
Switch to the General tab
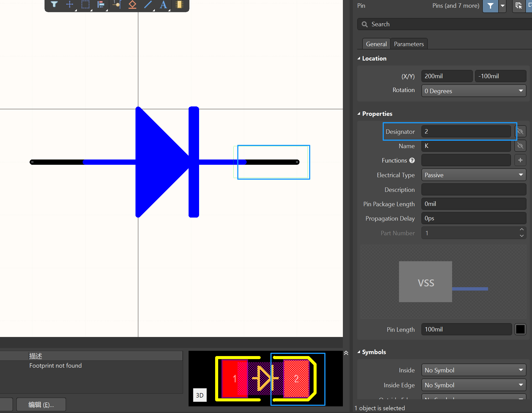(376, 44)
